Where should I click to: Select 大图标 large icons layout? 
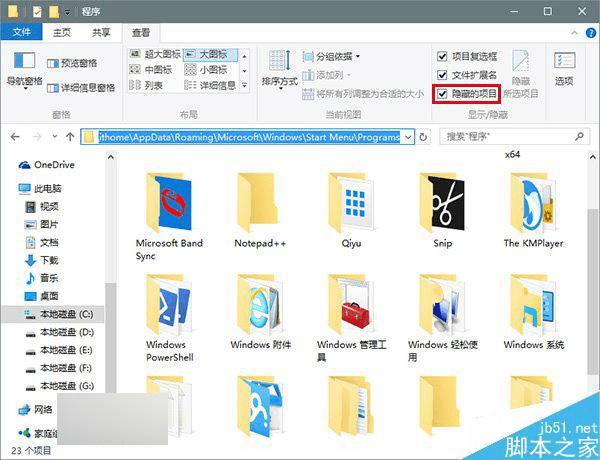tap(210, 54)
